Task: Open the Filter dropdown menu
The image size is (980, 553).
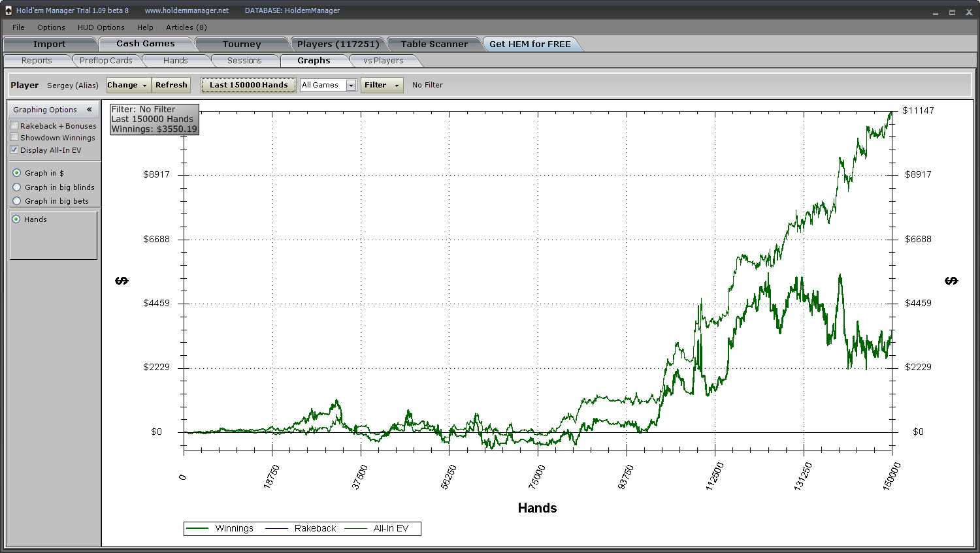Action: 382,85
